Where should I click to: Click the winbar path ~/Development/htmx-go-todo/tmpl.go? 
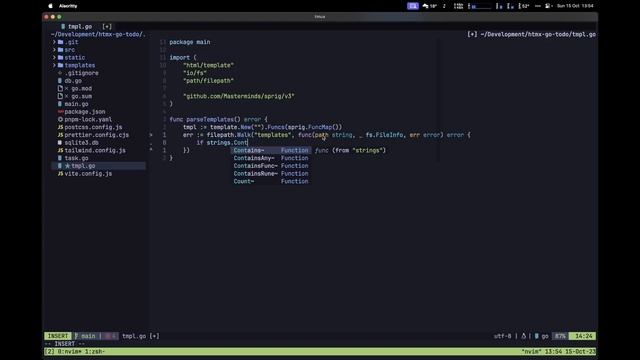[x=538, y=34]
